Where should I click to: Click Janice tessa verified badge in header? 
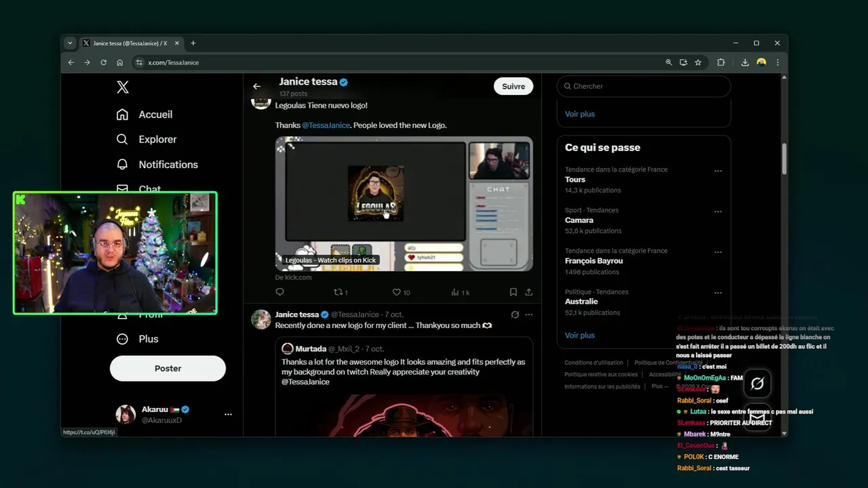[x=344, y=82]
